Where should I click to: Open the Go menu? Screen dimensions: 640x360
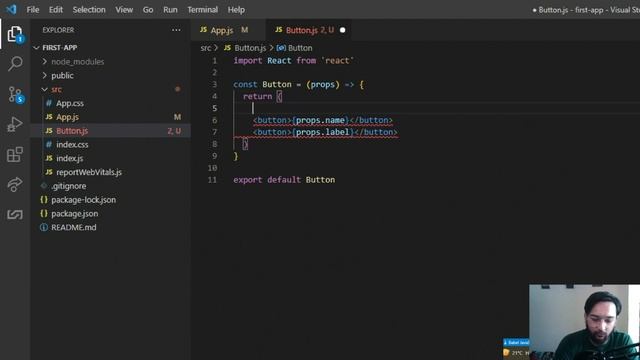pos(148,9)
